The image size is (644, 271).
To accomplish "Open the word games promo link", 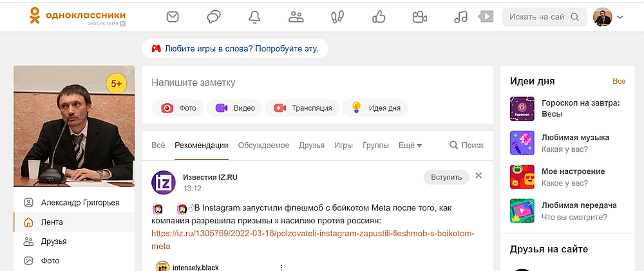I will pyautogui.click(x=241, y=49).
